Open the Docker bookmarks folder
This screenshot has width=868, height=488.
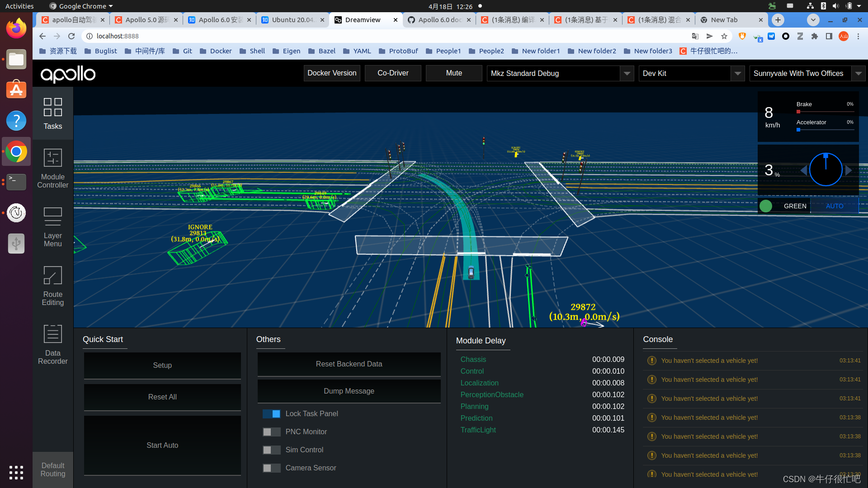[x=216, y=51]
